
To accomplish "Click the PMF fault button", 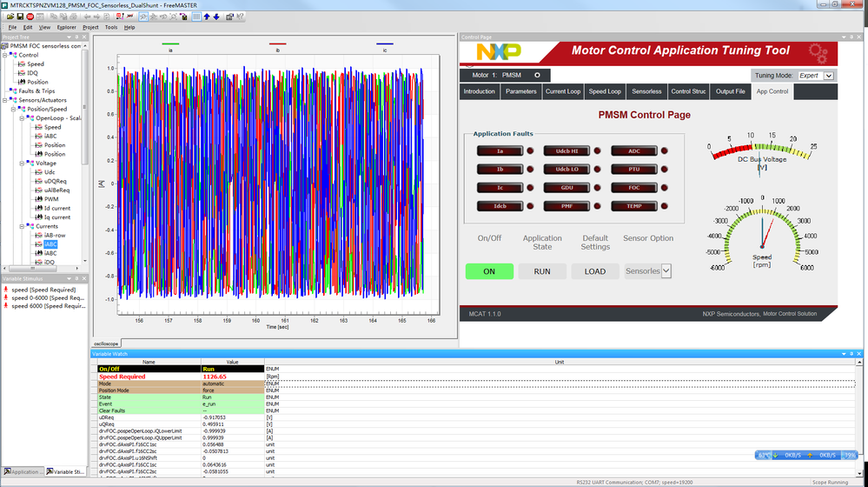I will point(567,206).
